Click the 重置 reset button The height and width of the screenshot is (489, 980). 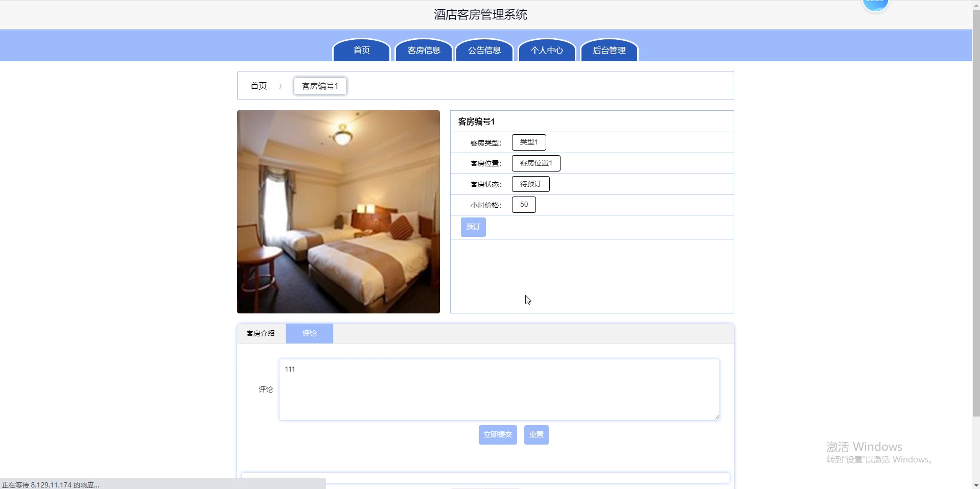click(536, 435)
